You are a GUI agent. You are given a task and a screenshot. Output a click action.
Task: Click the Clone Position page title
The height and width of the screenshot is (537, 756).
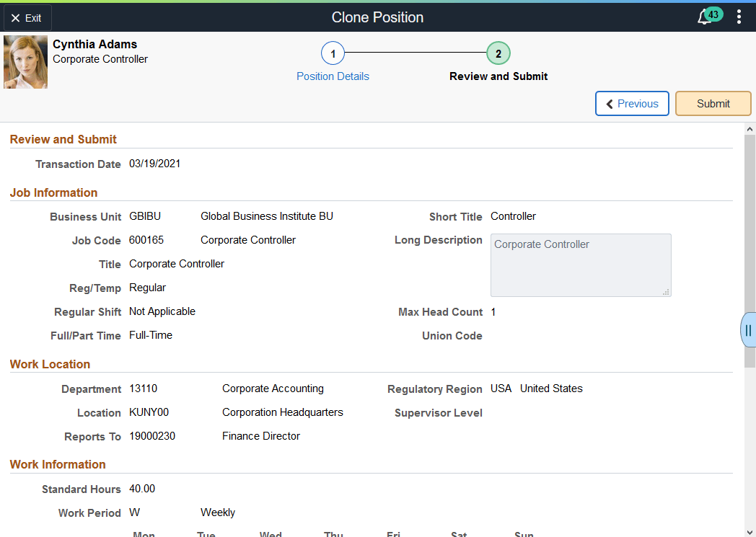point(377,17)
